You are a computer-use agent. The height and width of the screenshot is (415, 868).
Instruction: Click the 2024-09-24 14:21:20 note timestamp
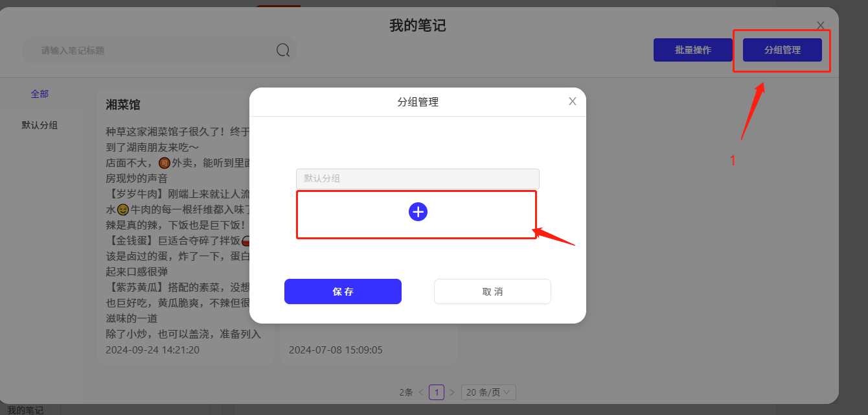point(152,350)
